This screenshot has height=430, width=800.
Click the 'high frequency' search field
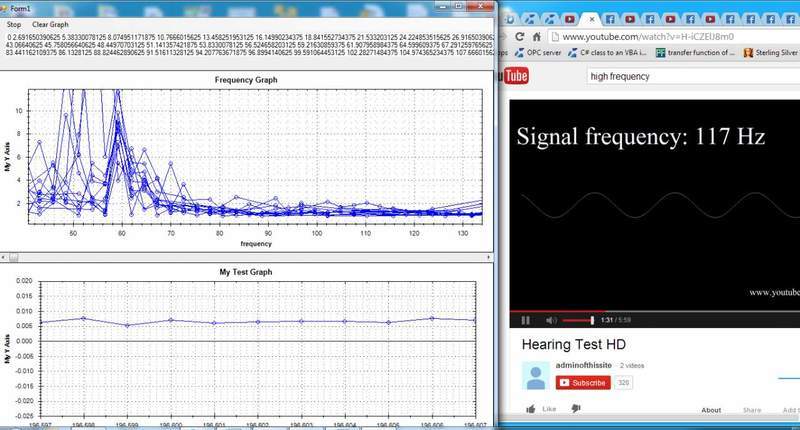click(x=693, y=77)
